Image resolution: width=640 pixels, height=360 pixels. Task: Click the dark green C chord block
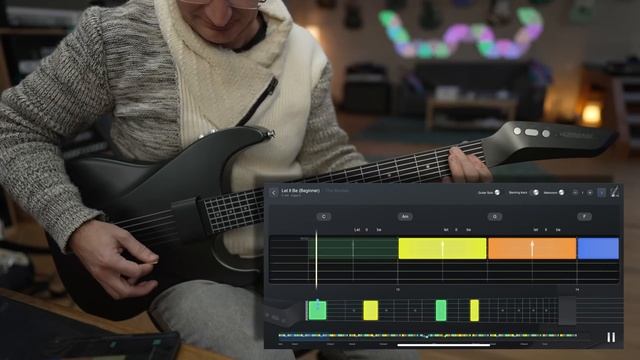[x=353, y=249]
